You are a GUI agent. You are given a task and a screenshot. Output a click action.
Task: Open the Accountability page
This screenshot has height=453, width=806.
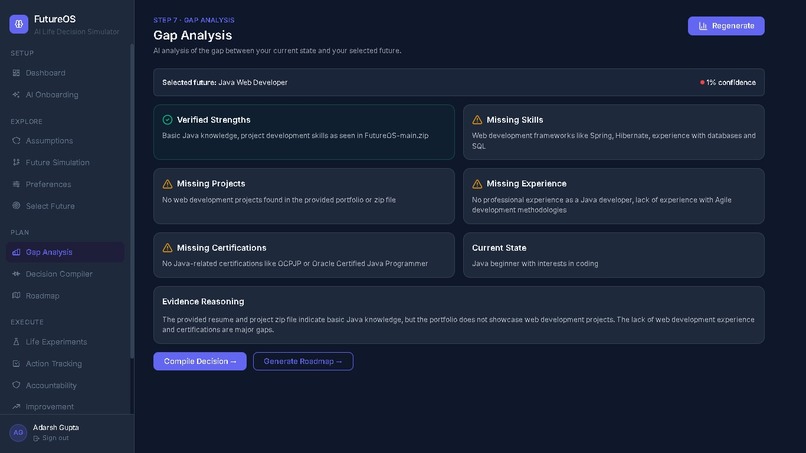(65, 385)
